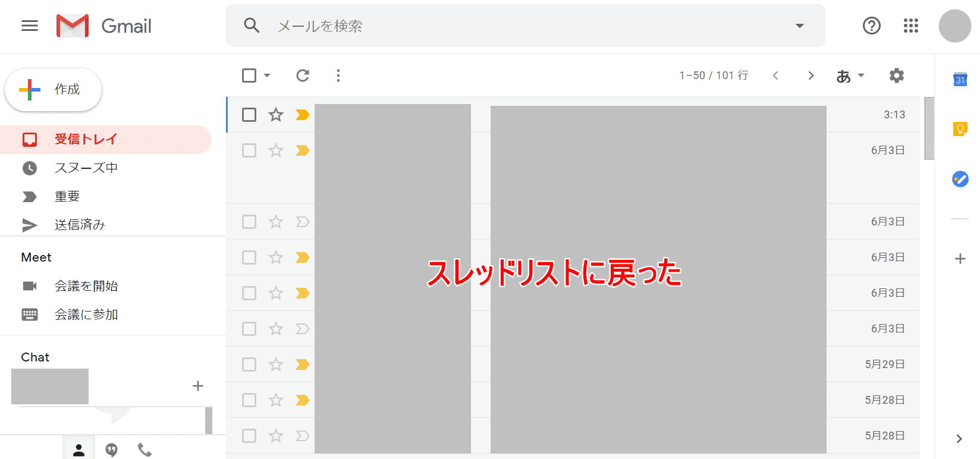
Task: Open Google Keep side panel icon
Action: click(x=960, y=129)
